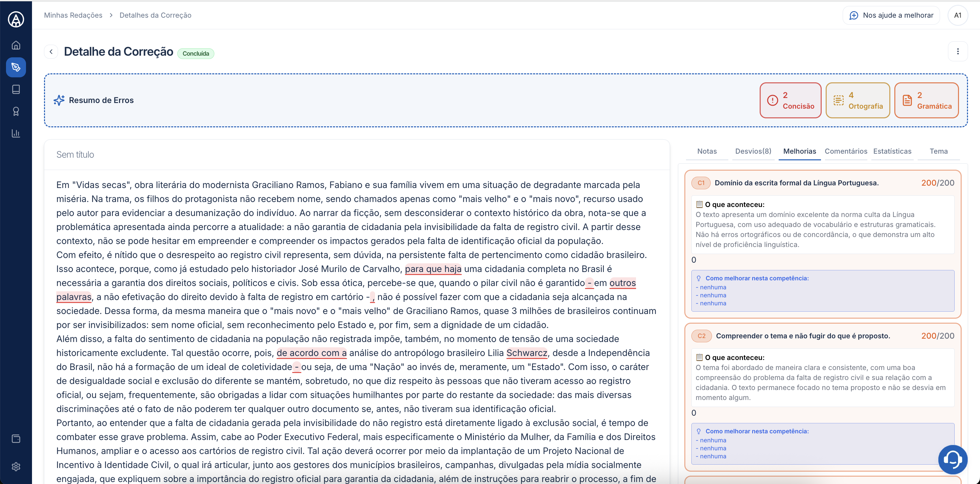980x484 pixels.
Task: Filter by Gramática error card
Action: coord(926,100)
